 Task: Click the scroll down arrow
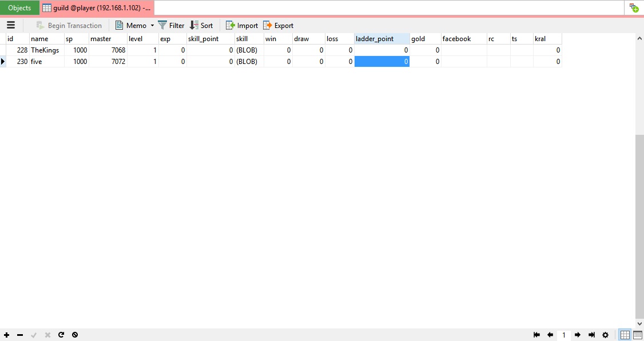point(639,324)
